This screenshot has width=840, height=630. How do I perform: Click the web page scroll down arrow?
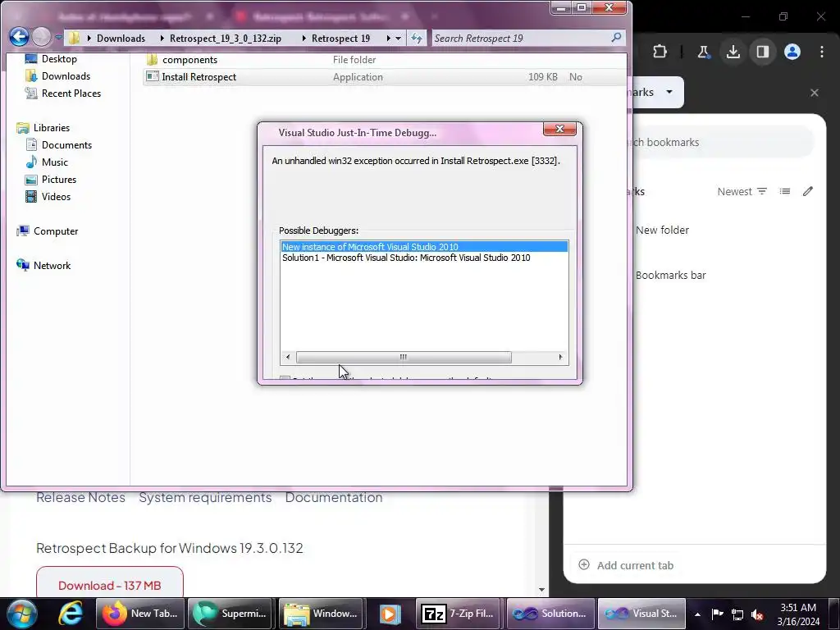(541, 589)
